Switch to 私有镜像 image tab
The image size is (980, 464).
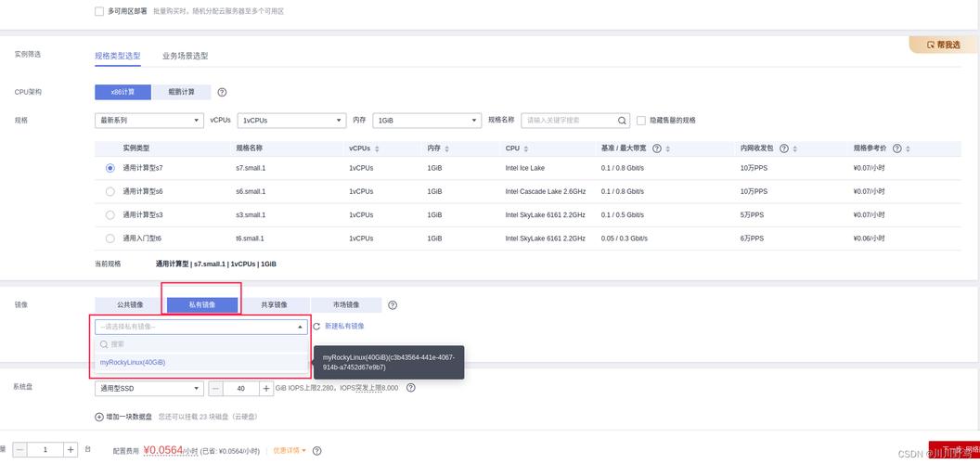pyautogui.click(x=202, y=305)
